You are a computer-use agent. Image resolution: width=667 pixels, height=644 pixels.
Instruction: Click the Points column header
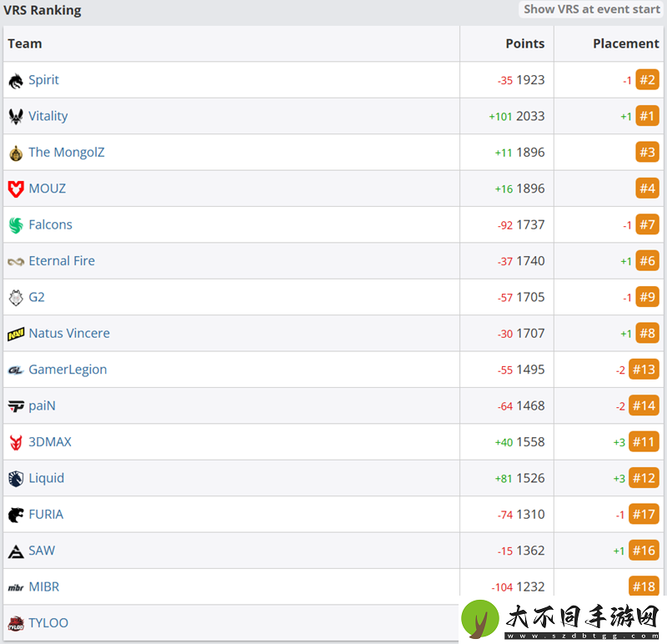[525, 43]
